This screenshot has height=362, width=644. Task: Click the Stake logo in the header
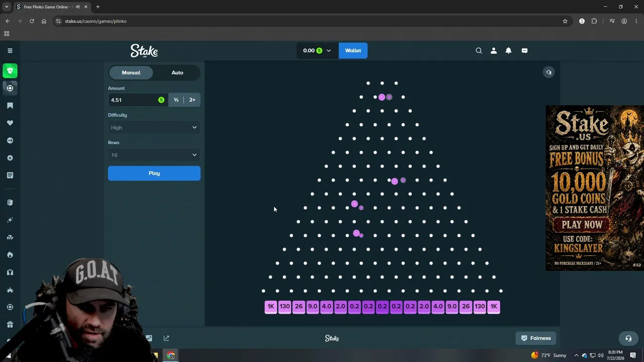(x=144, y=51)
